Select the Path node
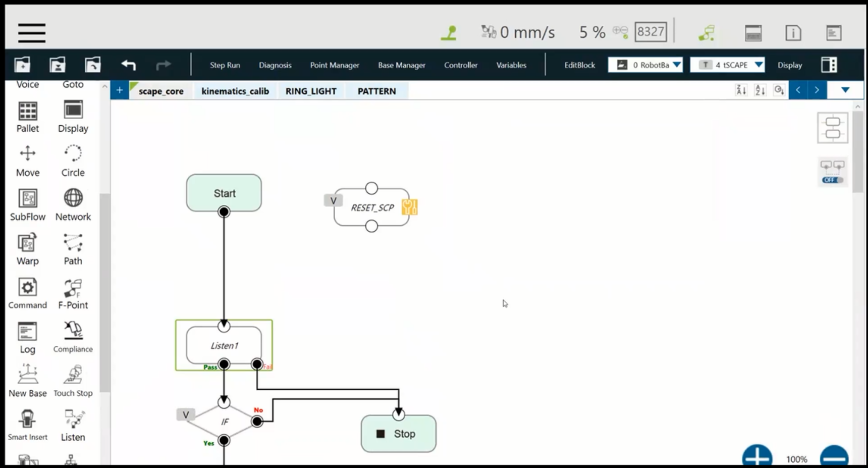Viewport: 868px width, 468px height. [73, 250]
